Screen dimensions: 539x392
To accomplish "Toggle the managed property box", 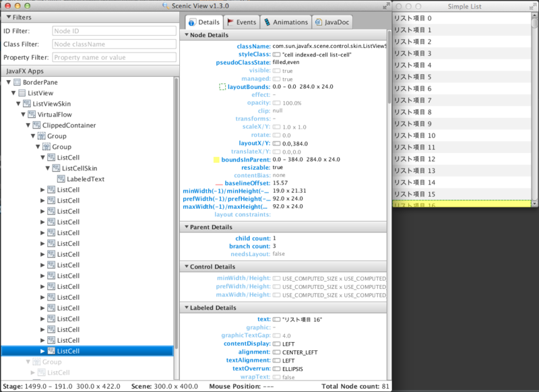I will click(276, 79).
